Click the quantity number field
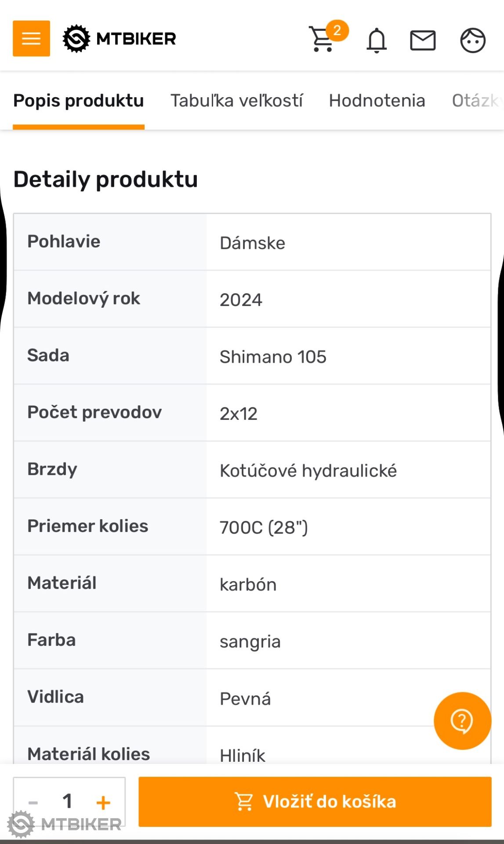 tap(67, 801)
